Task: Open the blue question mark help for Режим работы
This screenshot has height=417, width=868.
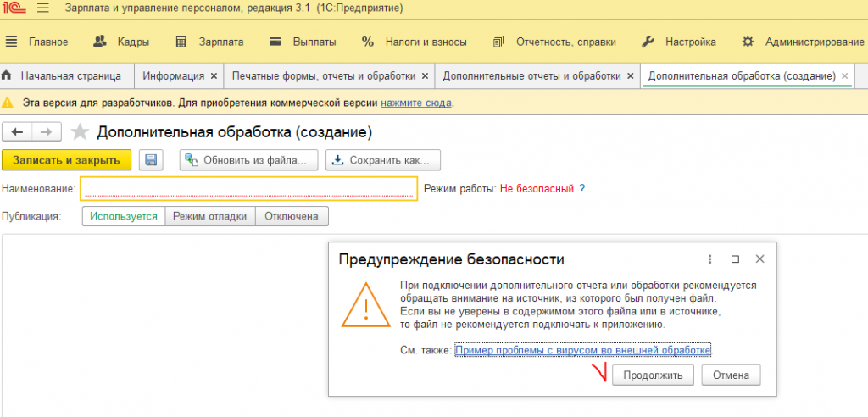Action: (581, 189)
